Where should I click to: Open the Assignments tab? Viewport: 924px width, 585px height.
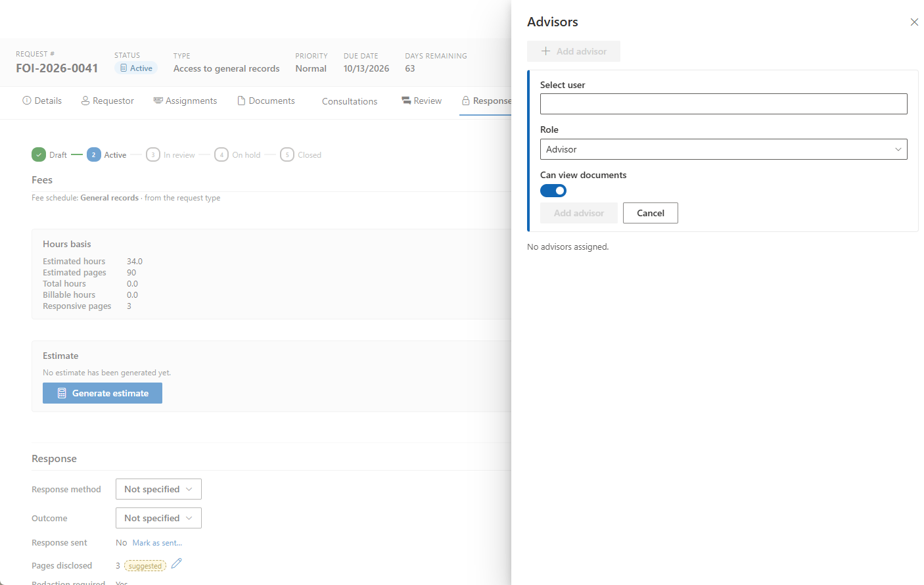click(x=185, y=101)
